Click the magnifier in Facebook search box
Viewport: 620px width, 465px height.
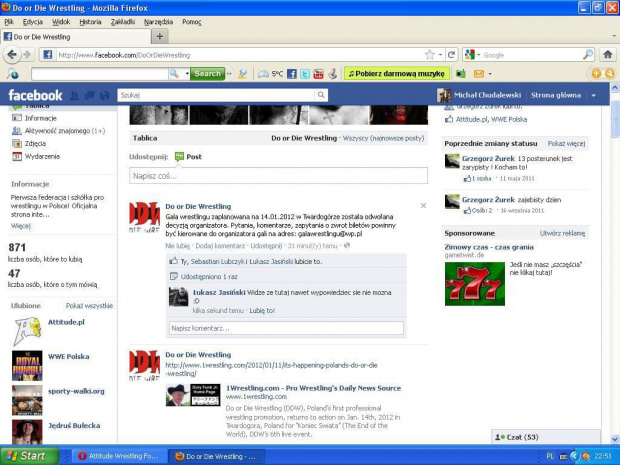(321, 95)
